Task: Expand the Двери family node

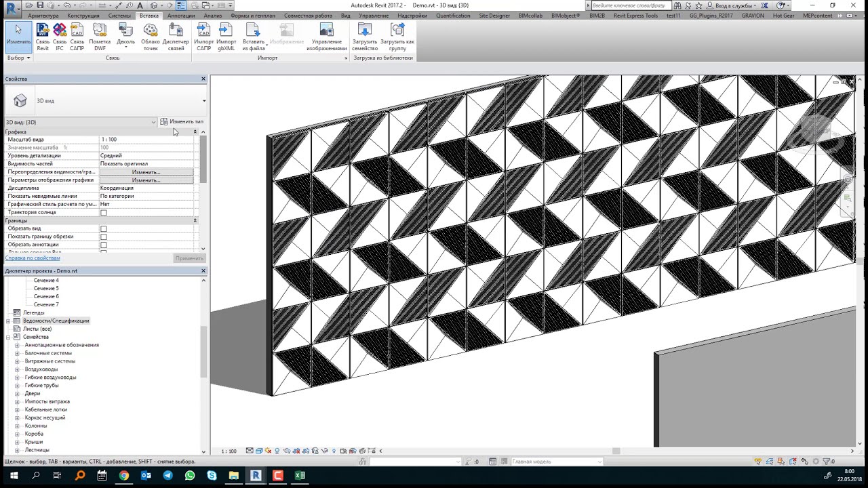Action: 17,394
